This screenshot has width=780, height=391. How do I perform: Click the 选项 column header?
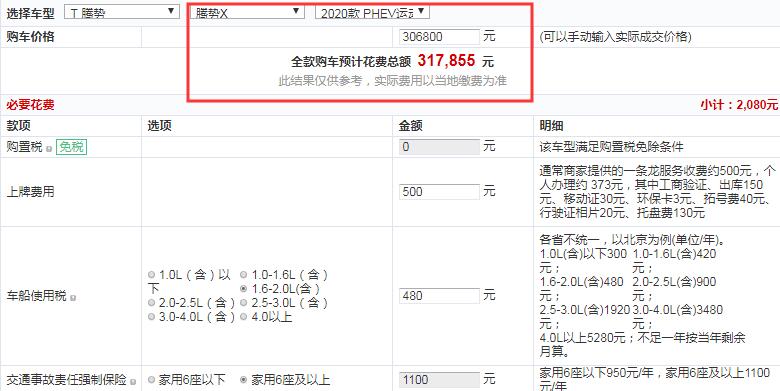point(159,126)
